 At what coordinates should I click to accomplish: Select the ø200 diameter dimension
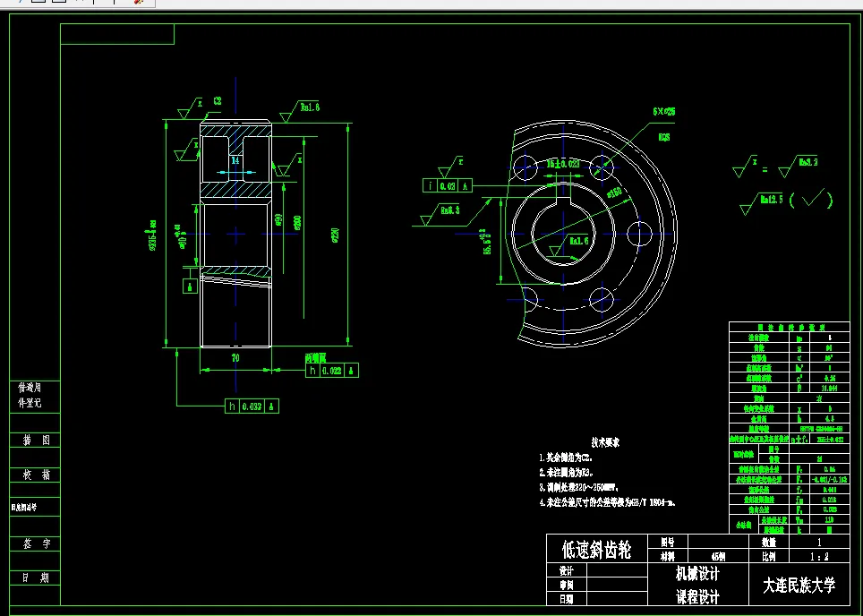coord(297,223)
